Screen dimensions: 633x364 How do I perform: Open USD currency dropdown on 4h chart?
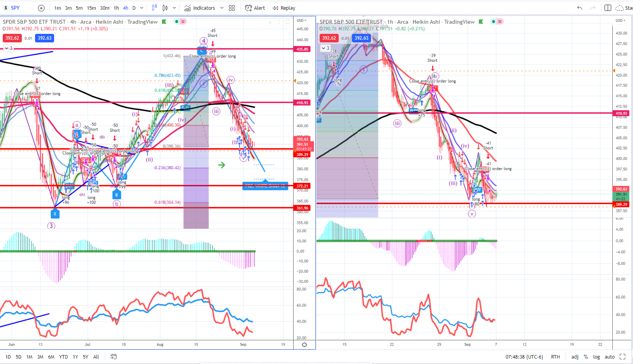point(302,20)
